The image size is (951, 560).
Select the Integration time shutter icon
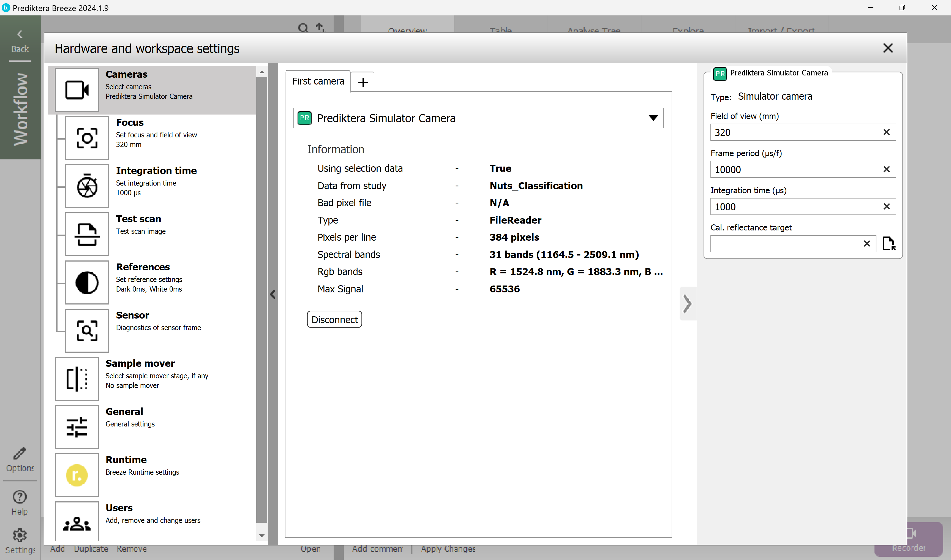pyautogui.click(x=87, y=186)
